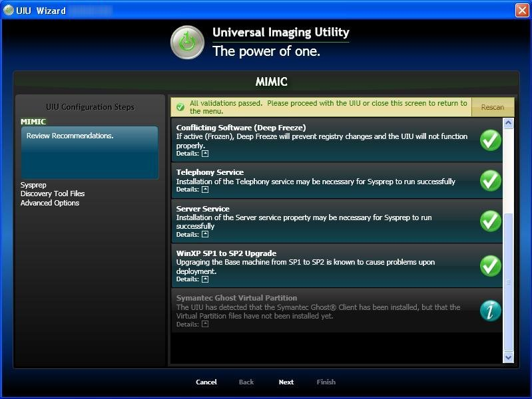532x399 pixels.
Task: Click the UIU Configuration Steps header
Action: pos(91,107)
